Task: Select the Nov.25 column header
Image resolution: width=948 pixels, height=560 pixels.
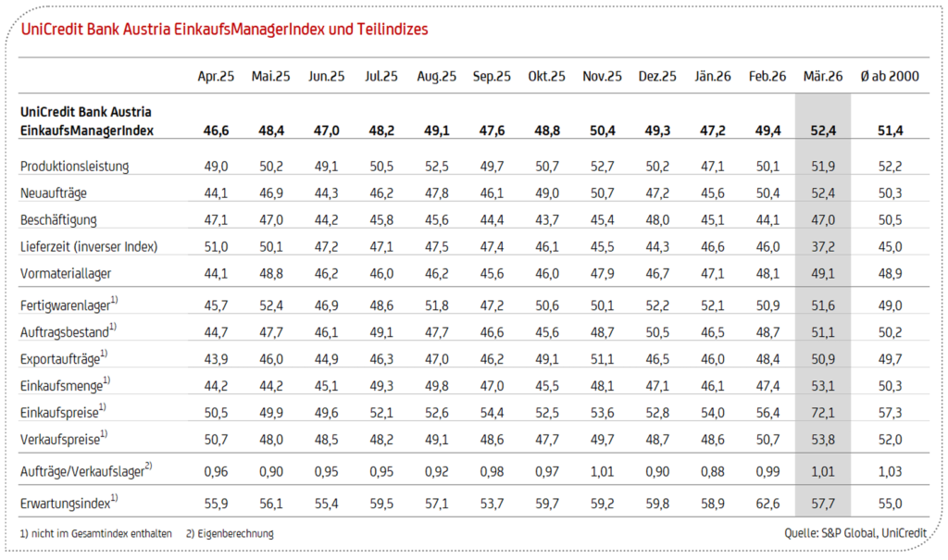Action: 602,77
